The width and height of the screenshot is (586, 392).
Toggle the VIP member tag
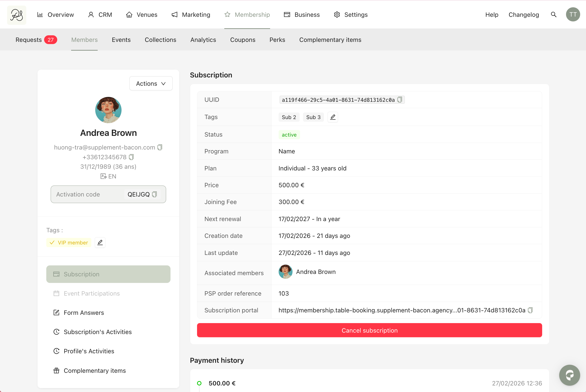point(69,243)
